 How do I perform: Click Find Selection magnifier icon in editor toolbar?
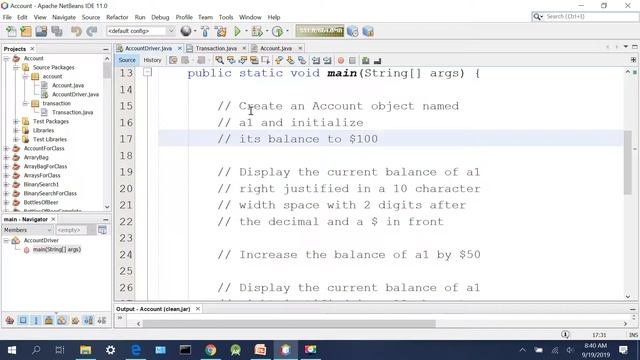tap(220, 60)
